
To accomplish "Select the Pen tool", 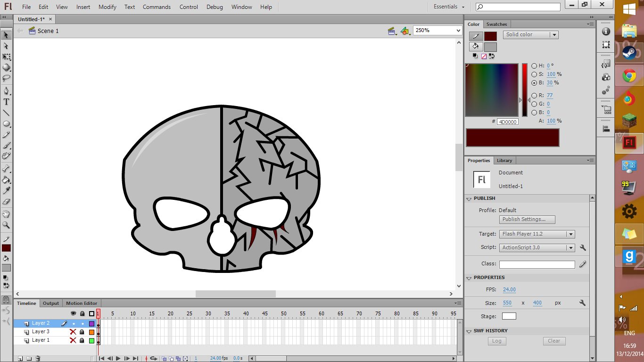I will coord(6,90).
